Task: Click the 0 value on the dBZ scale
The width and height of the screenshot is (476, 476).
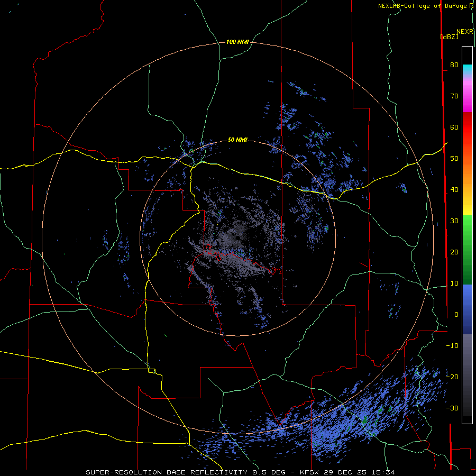Action: point(456,315)
